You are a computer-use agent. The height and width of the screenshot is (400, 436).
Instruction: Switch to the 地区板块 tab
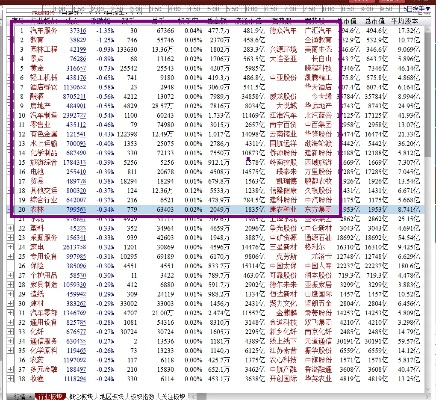coord(111,397)
